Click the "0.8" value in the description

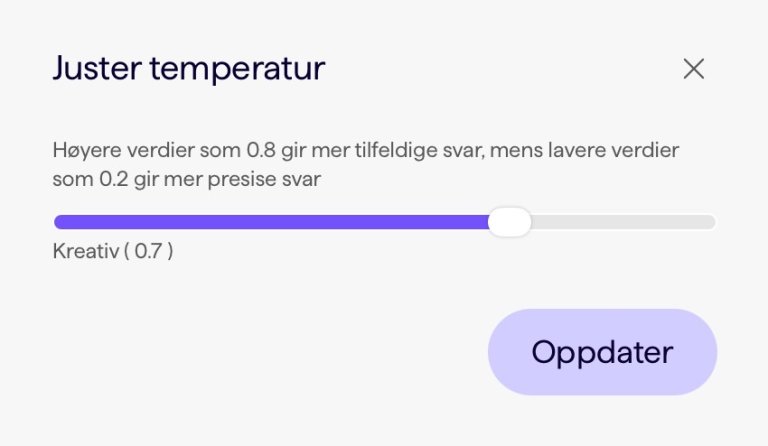pyautogui.click(x=258, y=153)
